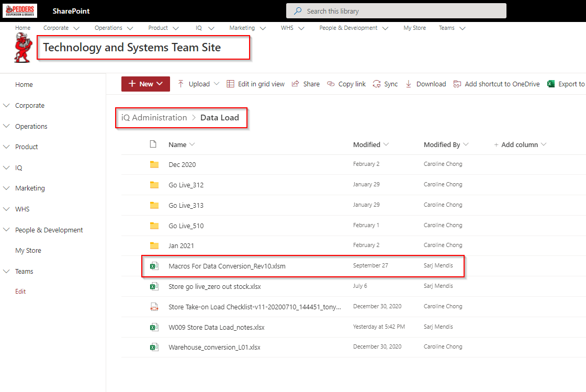The image size is (586, 392).
Task: Go to Home in top navigation
Action: tap(23, 28)
